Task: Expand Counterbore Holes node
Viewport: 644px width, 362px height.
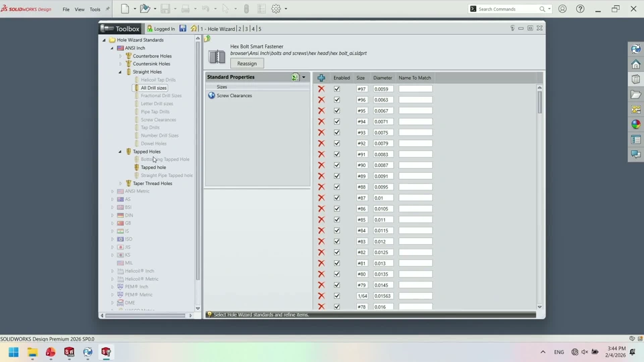Action: (x=120, y=56)
